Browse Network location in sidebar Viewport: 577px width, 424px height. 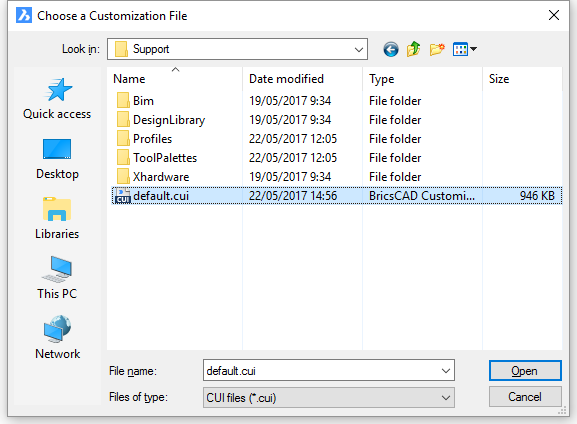click(x=57, y=338)
